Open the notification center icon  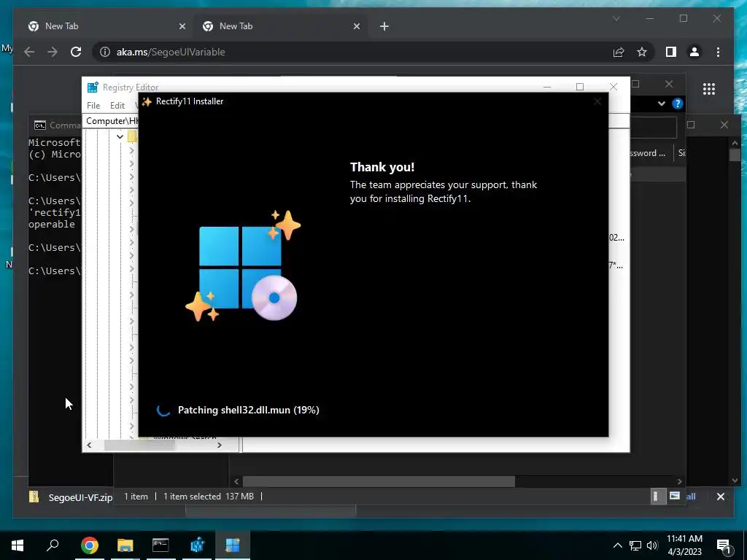coord(723,545)
